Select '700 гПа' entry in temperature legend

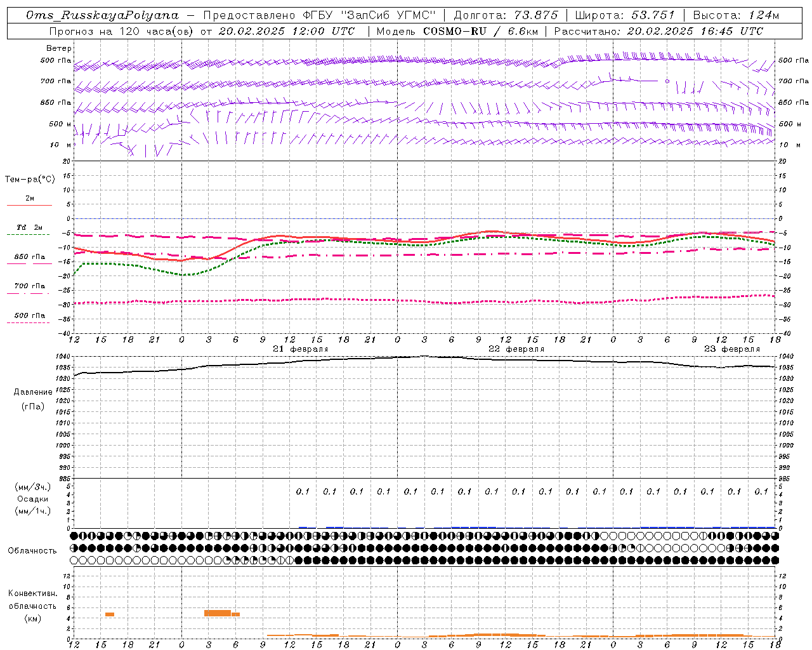coord(30,286)
